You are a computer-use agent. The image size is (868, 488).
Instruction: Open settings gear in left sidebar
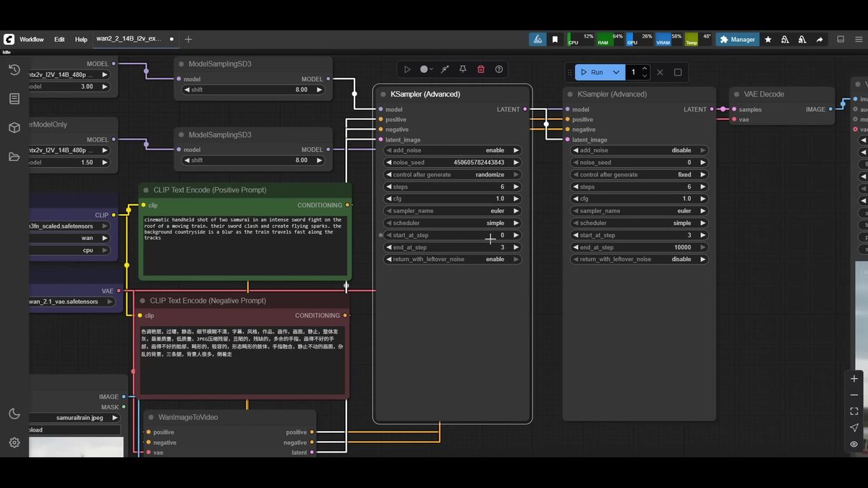click(14, 442)
